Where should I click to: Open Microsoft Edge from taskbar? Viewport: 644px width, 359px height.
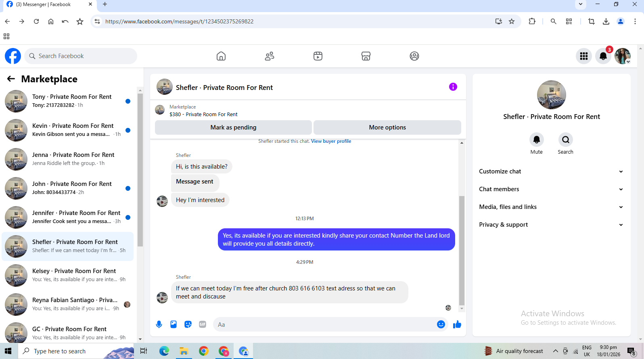tap(164, 351)
